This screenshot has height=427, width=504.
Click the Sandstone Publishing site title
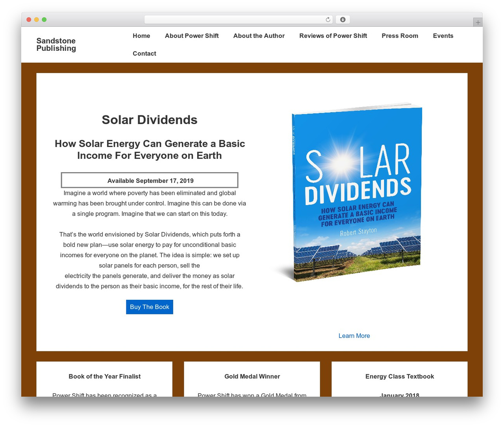point(56,45)
